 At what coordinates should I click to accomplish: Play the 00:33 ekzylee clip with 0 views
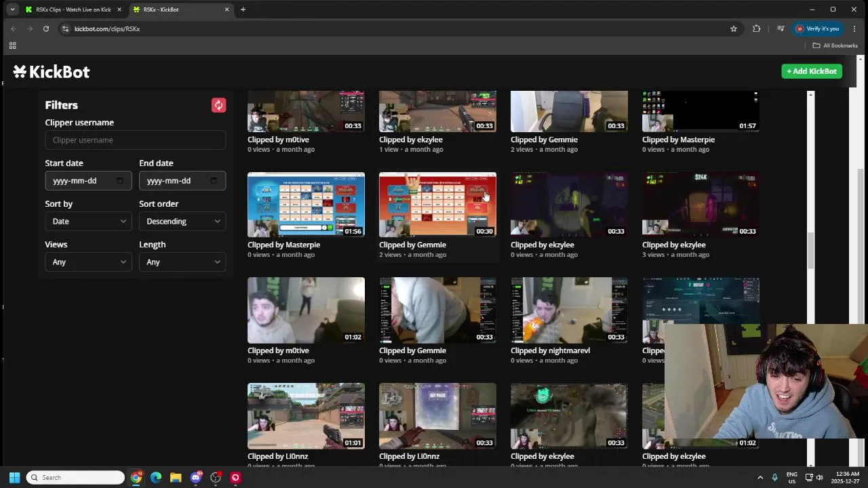pyautogui.click(x=569, y=205)
